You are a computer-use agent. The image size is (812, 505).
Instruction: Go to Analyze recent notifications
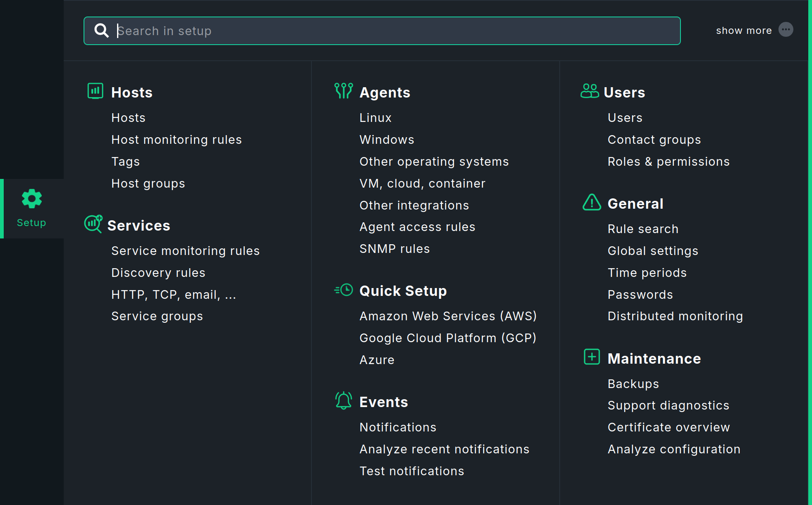444,449
